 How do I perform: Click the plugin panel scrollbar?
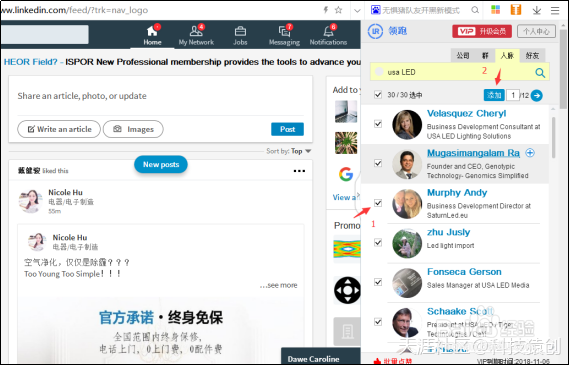pos(563,69)
